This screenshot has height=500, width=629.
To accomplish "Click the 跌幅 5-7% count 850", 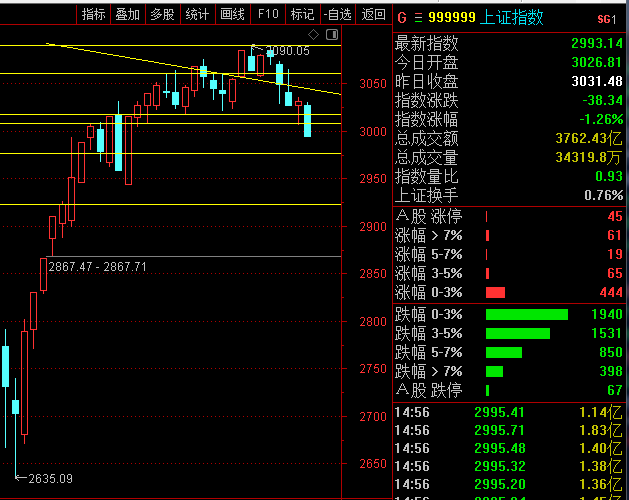I will (611, 352).
